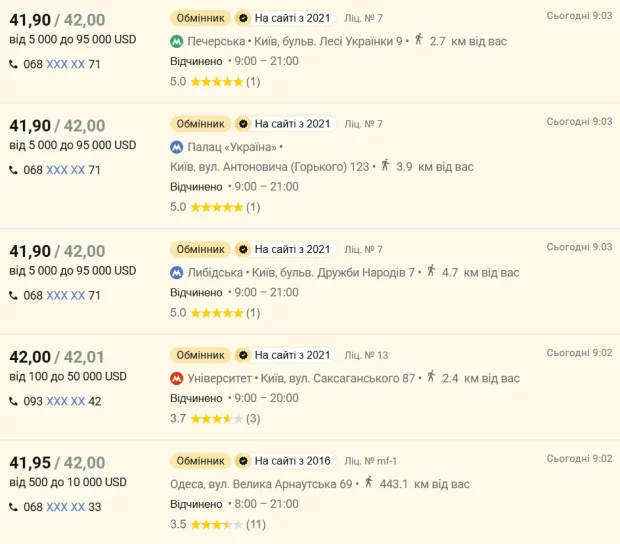
Task: Click the phone icon next to 093 XXX XX 42
Action: [x=13, y=401]
